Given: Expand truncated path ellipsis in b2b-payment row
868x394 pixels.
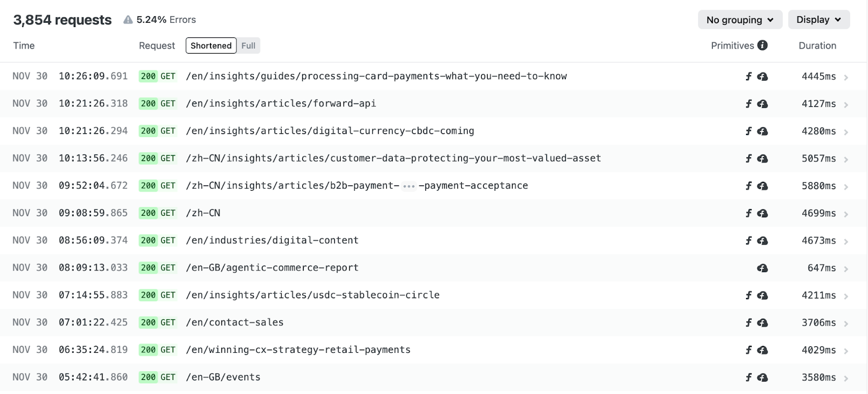Looking at the screenshot, I should click(409, 186).
